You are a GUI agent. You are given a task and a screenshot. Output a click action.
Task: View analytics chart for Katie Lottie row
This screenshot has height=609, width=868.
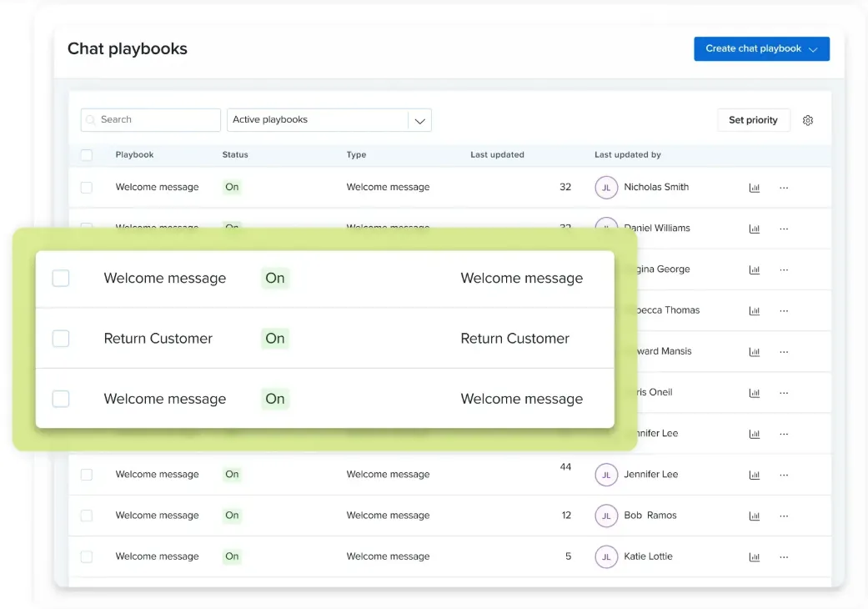(x=755, y=557)
